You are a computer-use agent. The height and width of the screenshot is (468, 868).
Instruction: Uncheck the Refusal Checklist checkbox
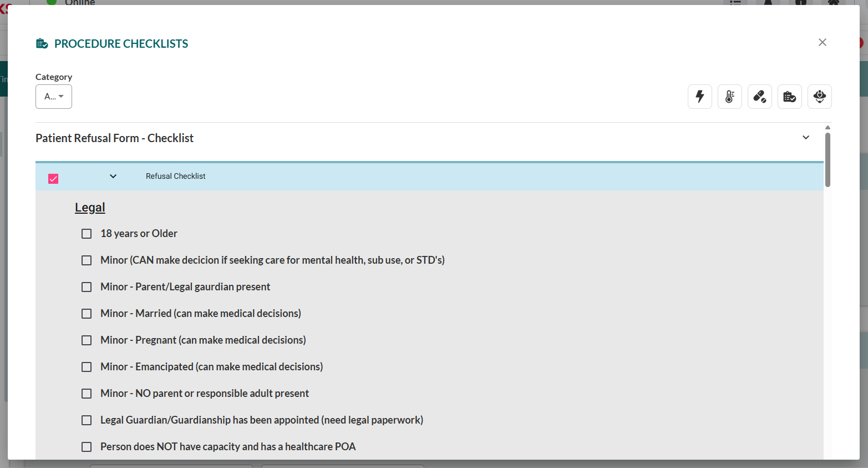click(53, 178)
